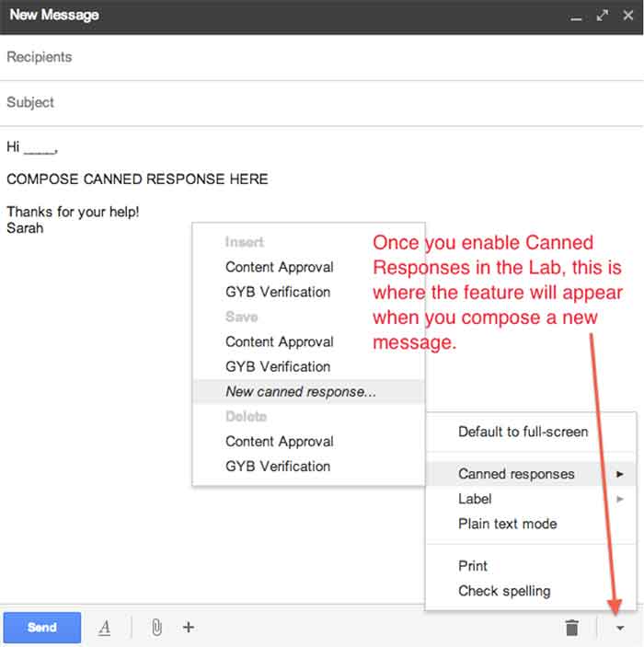Delete the Content Approval canned response
Screen dimensions: 644x647
[279, 441]
